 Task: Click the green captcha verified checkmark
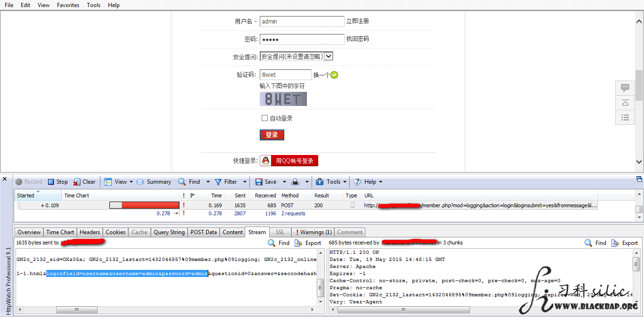point(334,75)
